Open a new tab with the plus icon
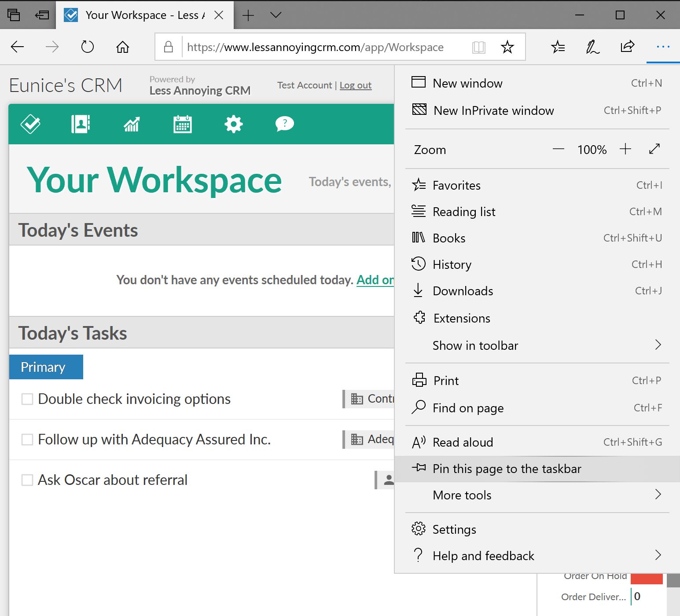Screen dimensions: 680x616 tap(248, 15)
